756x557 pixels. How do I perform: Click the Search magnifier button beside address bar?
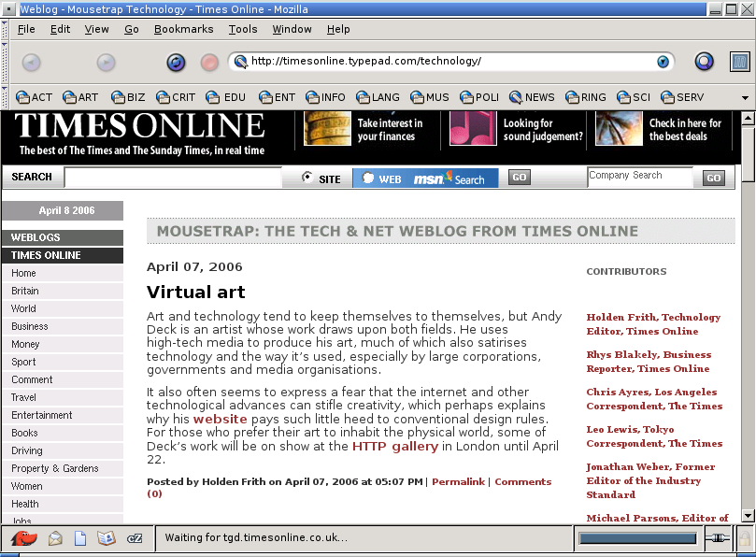704,62
